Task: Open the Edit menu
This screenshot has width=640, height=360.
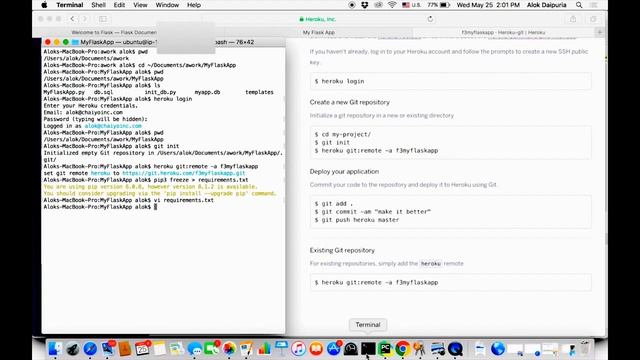Action: [119, 5]
